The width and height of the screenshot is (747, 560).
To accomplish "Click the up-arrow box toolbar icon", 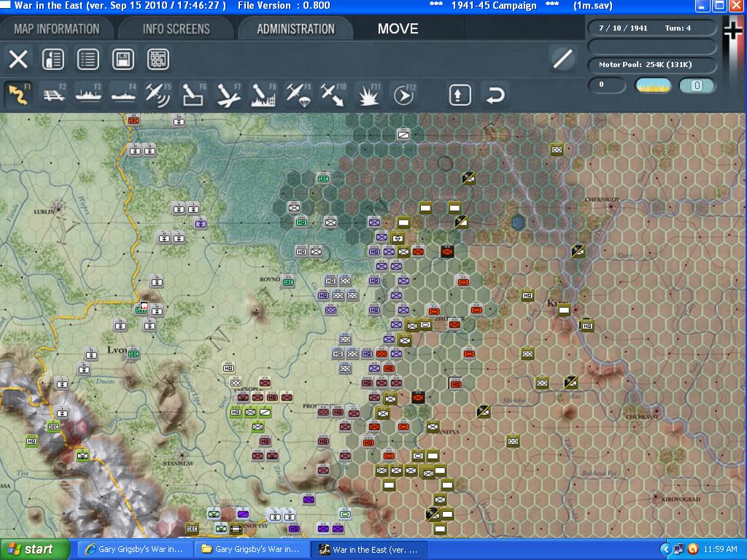I will pos(460,95).
